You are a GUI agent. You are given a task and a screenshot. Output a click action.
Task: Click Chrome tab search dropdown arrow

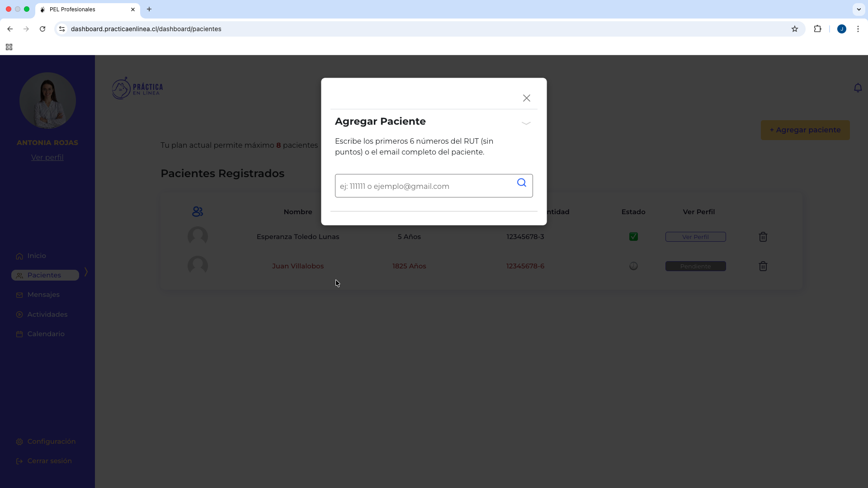point(859,9)
